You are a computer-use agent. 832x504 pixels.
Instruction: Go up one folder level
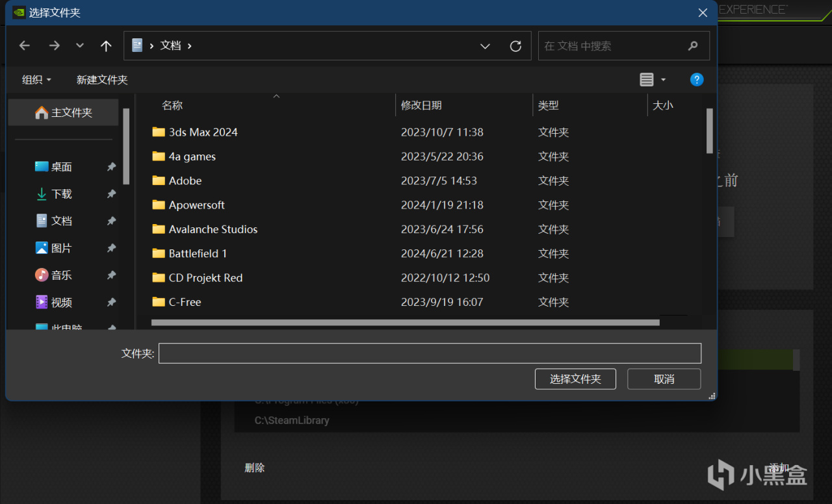106,45
